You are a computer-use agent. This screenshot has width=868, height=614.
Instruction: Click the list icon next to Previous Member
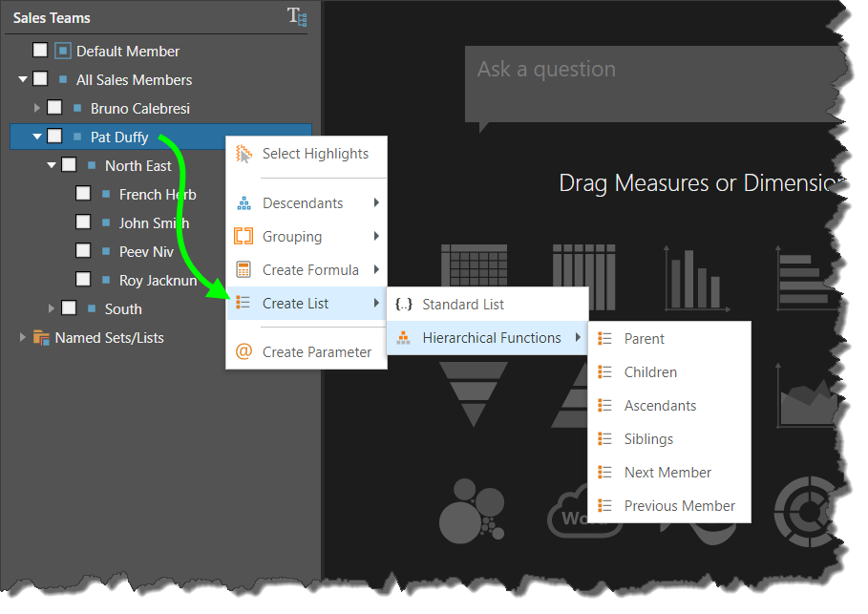pyautogui.click(x=605, y=505)
